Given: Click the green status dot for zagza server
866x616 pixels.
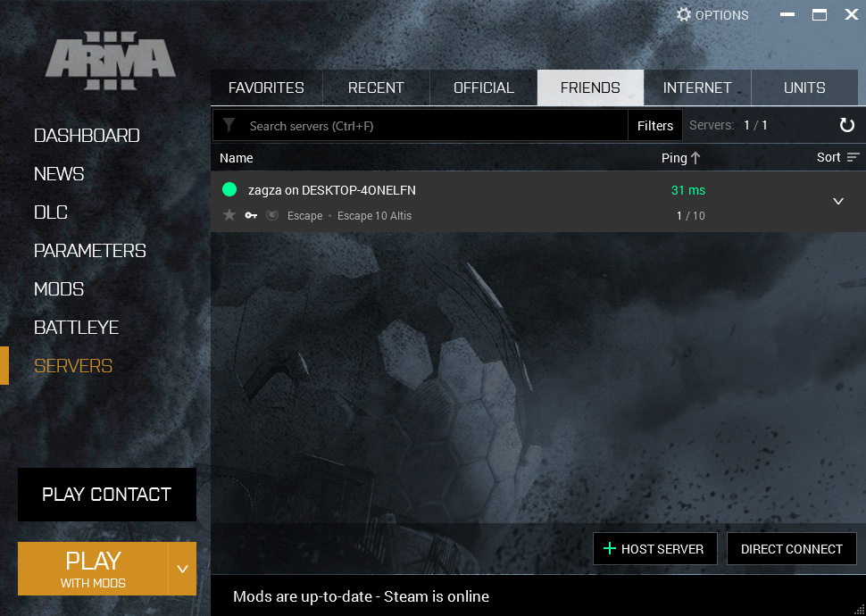Looking at the screenshot, I should [229, 190].
